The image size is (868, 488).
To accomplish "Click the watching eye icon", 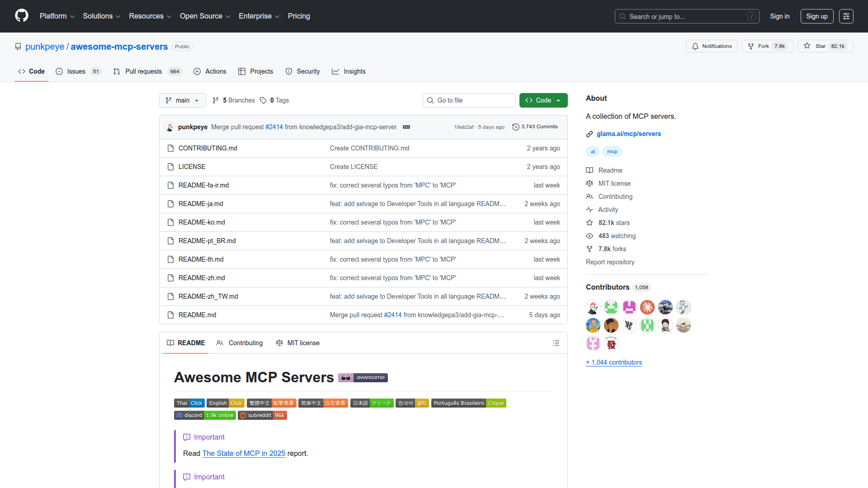I will pos(590,235).
